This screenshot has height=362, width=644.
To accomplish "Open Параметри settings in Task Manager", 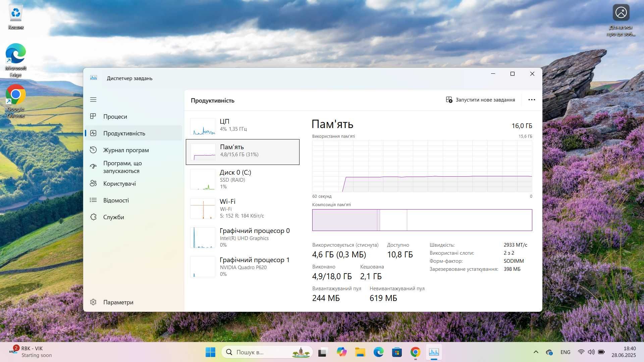I will tap(133, 302).
